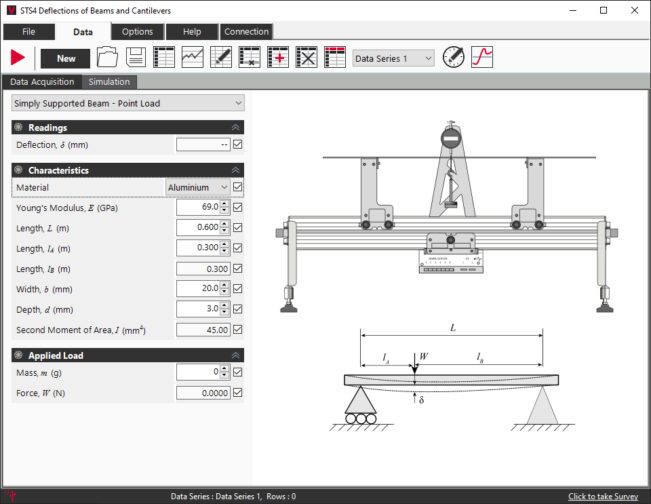Viewport: 651px width, 504px height.
Task: Click the add data row icon
Action: [x=278, y=58]
